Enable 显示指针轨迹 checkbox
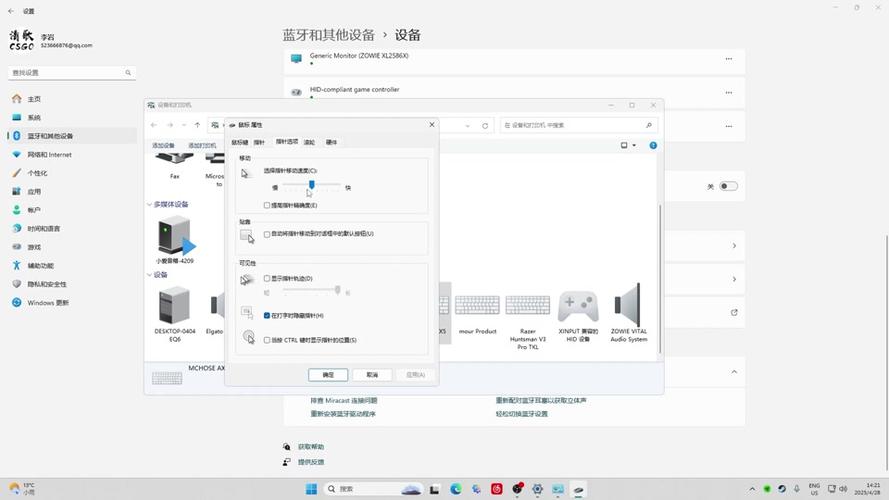 [x=267, y=278]
